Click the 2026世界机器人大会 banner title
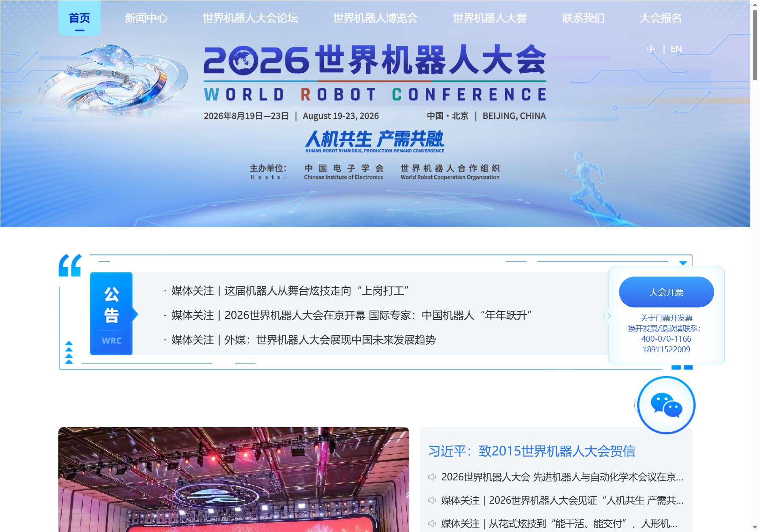The image size is (759, 532). 375,59
